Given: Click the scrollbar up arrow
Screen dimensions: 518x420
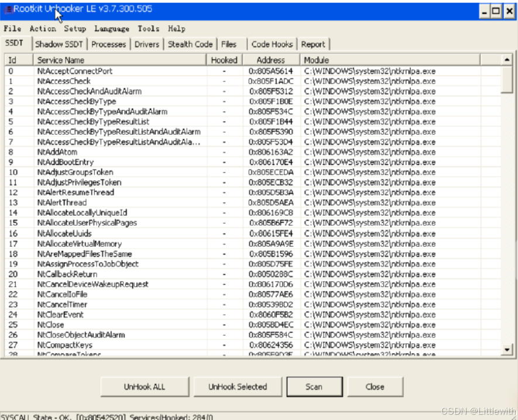Looking at the screenshot, I should (507, 60).
